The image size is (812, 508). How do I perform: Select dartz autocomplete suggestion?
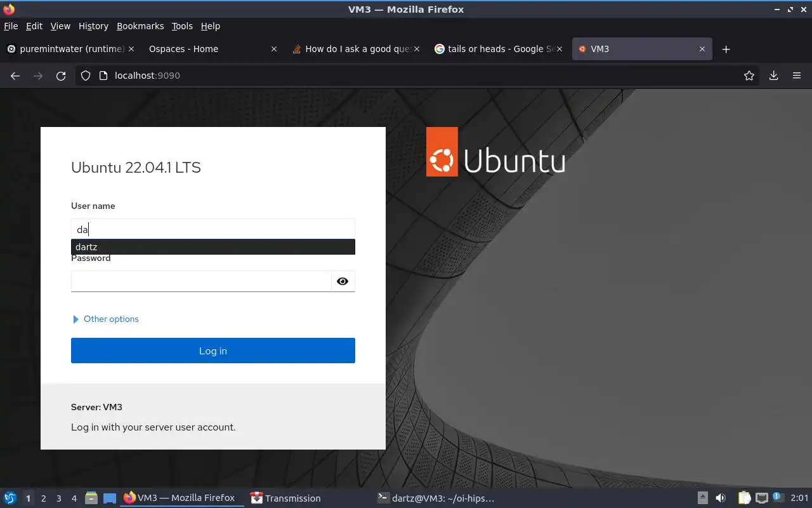213,247
